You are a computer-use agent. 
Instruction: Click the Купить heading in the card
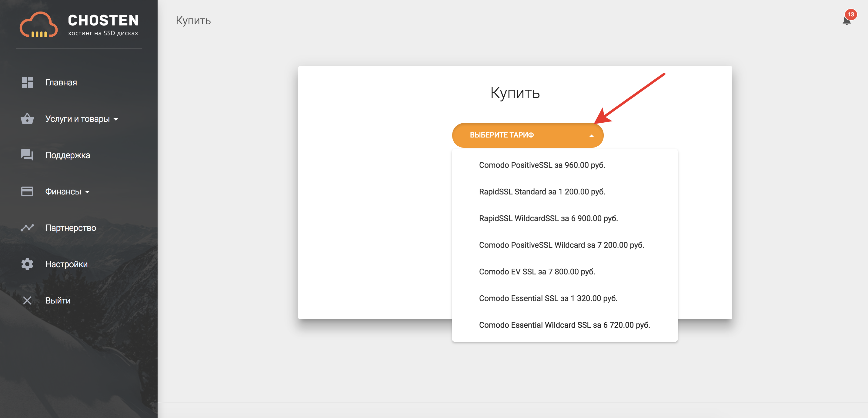click(x=515, y=93)
